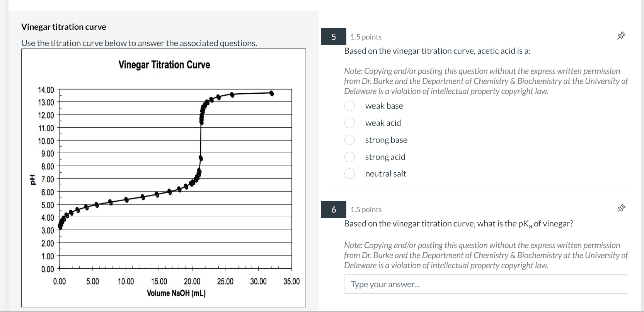
Task: Click the question 6 pKa prompt text
Action: pos(458,224)
